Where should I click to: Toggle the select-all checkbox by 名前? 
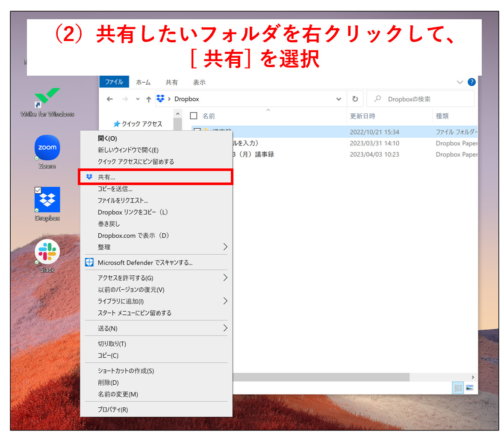pyautogui.click(x=194, y=116)
